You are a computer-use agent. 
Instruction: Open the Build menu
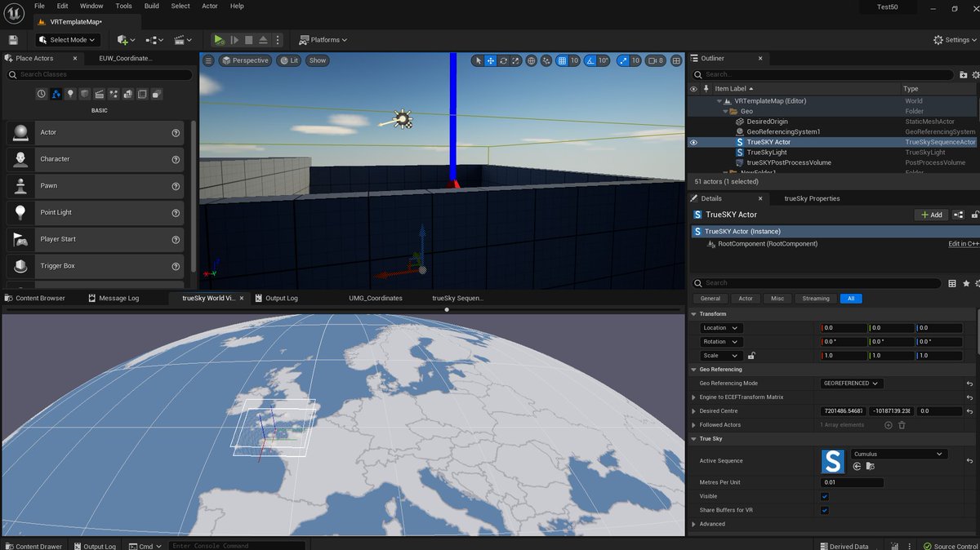pyautogui.click(x=152, y=6)
